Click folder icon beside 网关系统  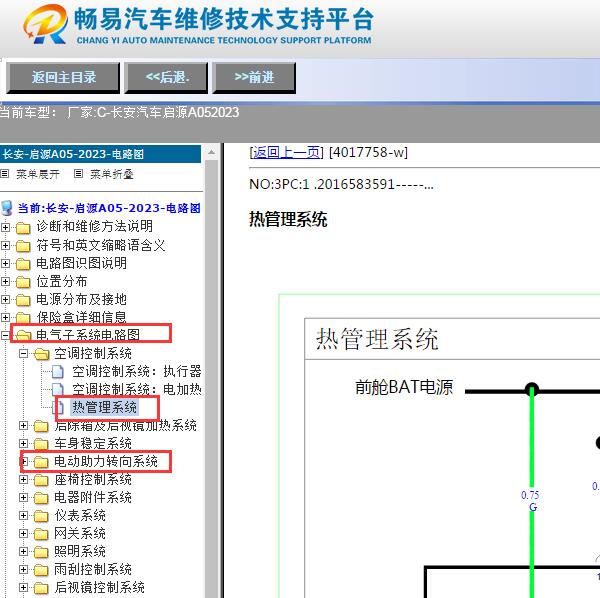(x=41, y=534)
